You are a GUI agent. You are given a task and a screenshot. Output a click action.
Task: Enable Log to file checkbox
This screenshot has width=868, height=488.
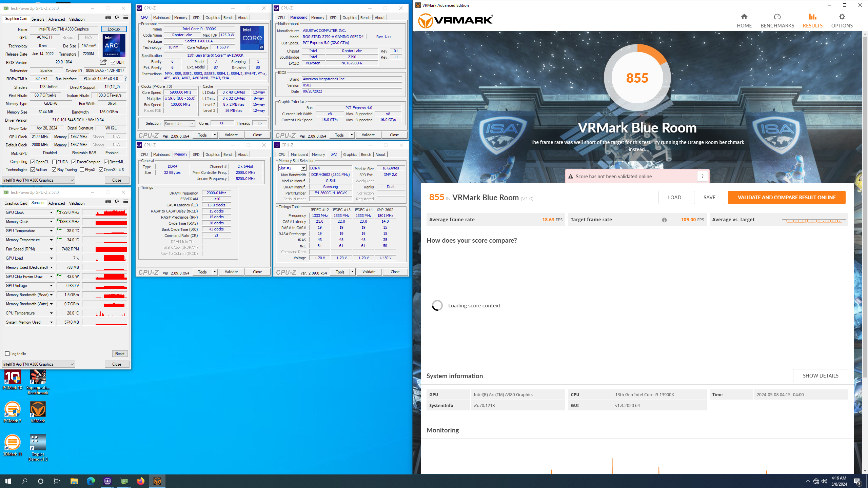pos(7,353)
